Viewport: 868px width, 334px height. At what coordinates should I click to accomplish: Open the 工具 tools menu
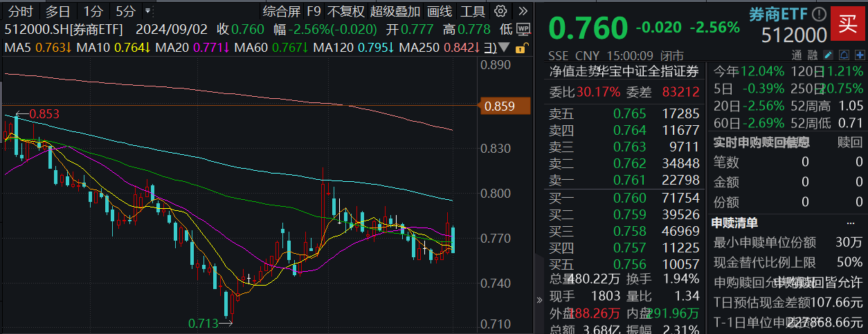coord(473,11)
